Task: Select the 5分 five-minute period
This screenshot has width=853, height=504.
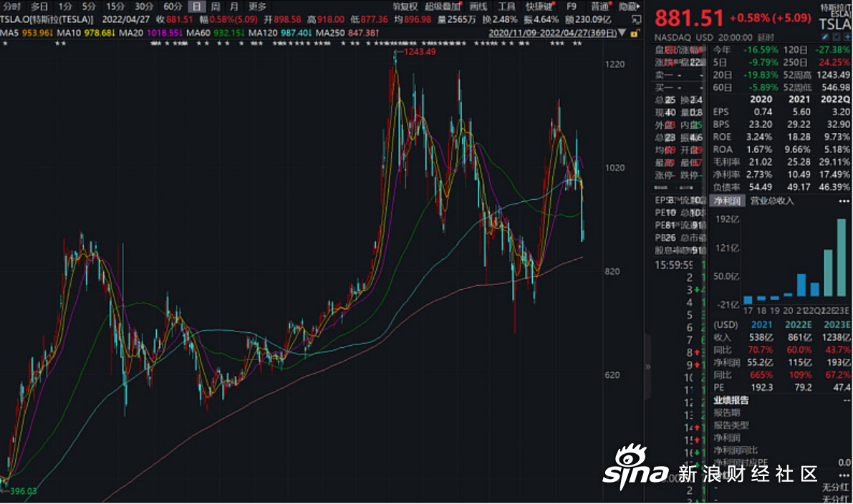Action: [x=89, y=6]
